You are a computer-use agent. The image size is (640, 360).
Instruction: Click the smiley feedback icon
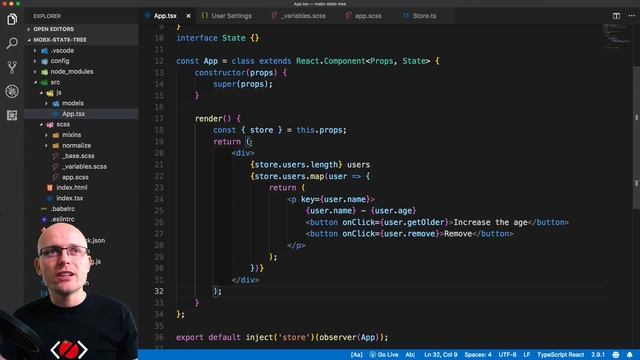[616, 355]
